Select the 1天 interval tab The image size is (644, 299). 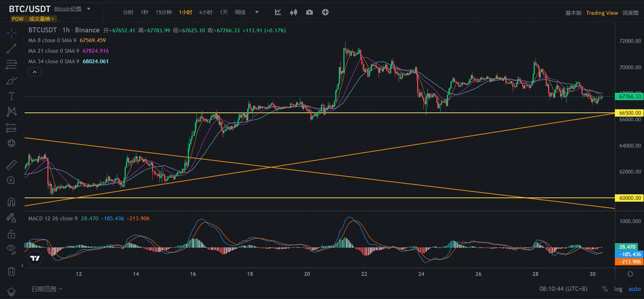224,12
